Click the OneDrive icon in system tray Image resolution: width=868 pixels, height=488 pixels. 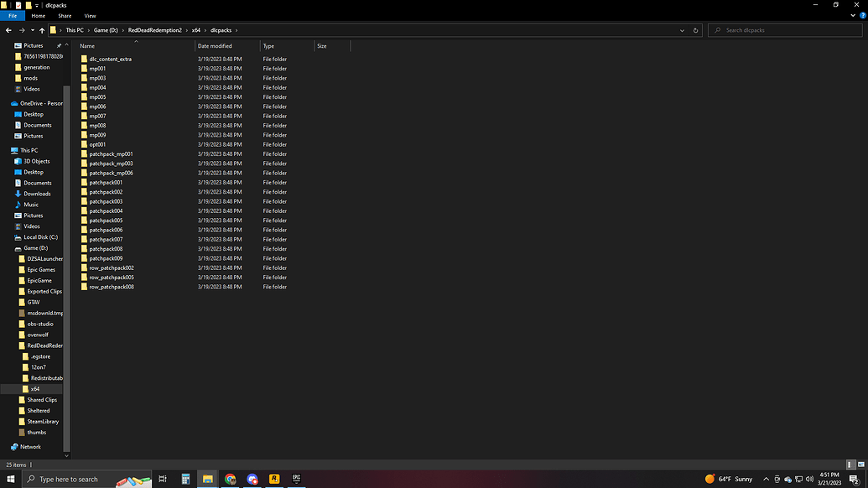pos(787,479)
